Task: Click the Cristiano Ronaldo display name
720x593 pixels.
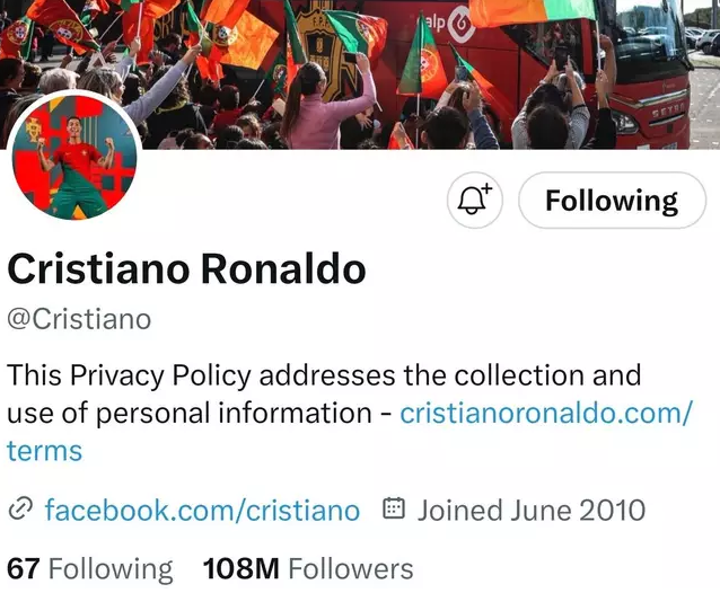Action: click(187, 268)
